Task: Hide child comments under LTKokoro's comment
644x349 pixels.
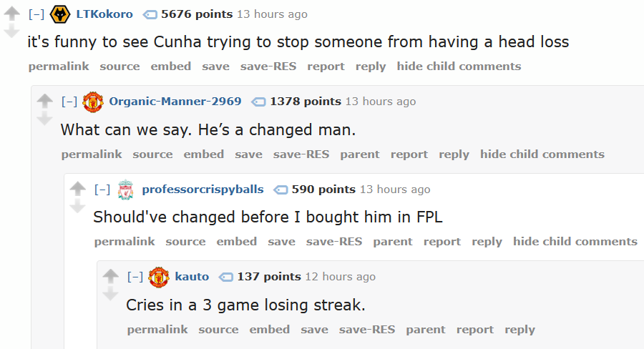Action: click(x=459, y=67)
